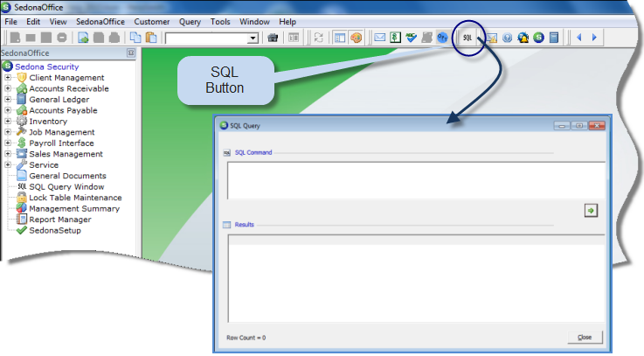This screenshot has height=356, width=644.
Task: Open the SedonaOffice menu
Action: (x=100, y=22)
